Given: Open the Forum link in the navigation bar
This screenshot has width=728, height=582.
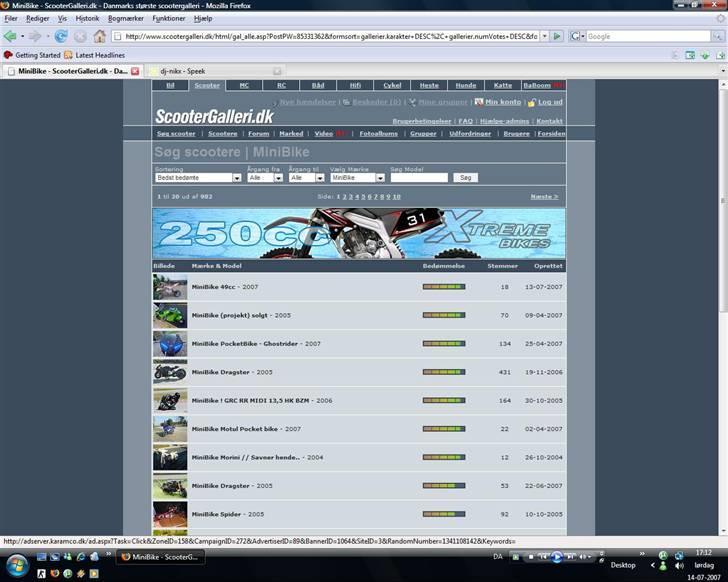Looking at the screenshot, I should (x=259, y=134).
